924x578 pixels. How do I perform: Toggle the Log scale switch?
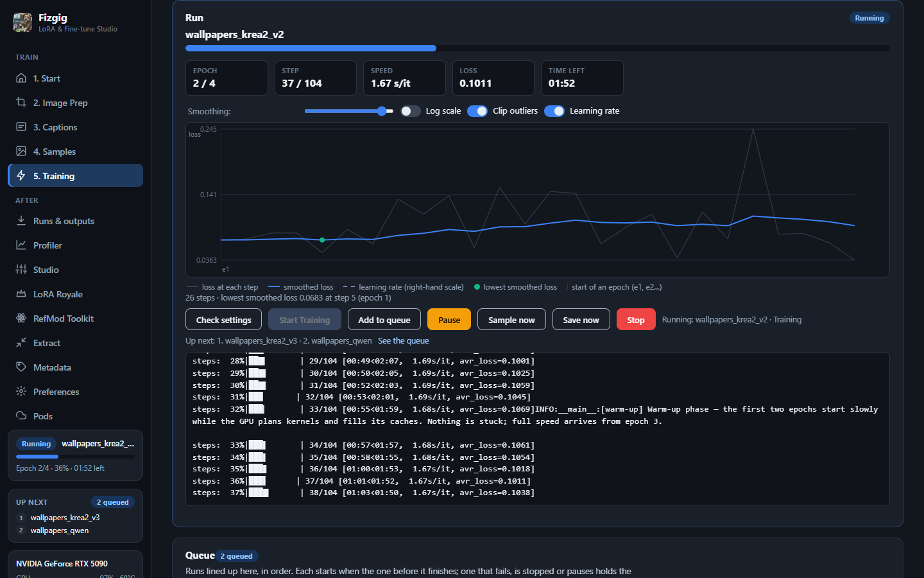pyautogui.click(x=411, y=111)
